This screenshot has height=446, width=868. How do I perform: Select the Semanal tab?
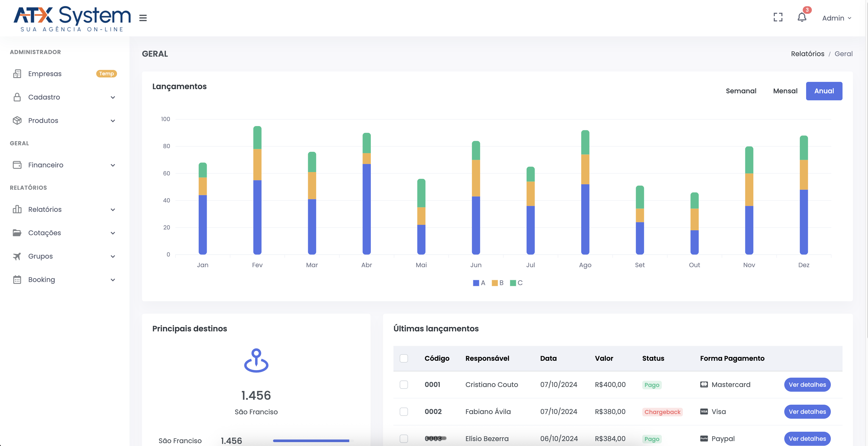tap(741, 91)
